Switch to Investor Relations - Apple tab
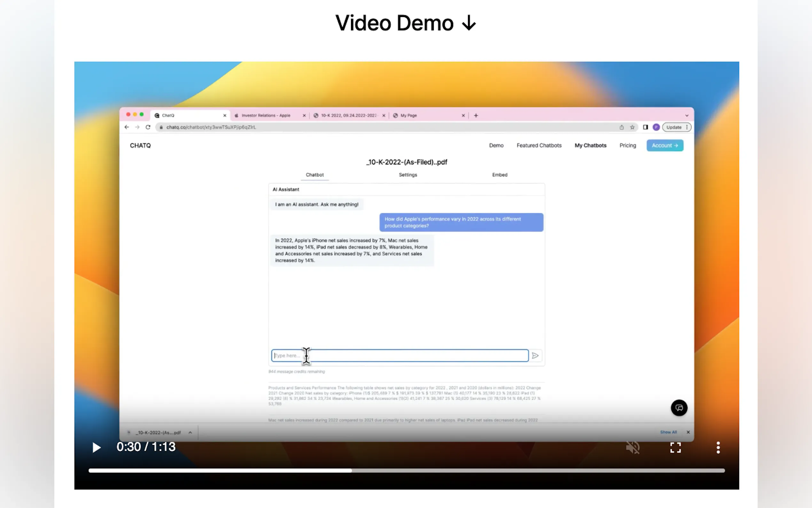 (266, 115)
